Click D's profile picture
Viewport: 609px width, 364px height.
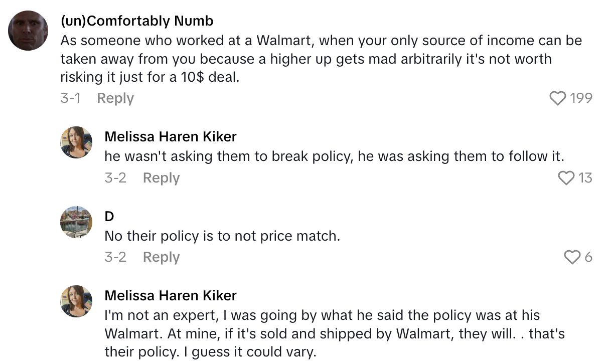coord(76,221)
